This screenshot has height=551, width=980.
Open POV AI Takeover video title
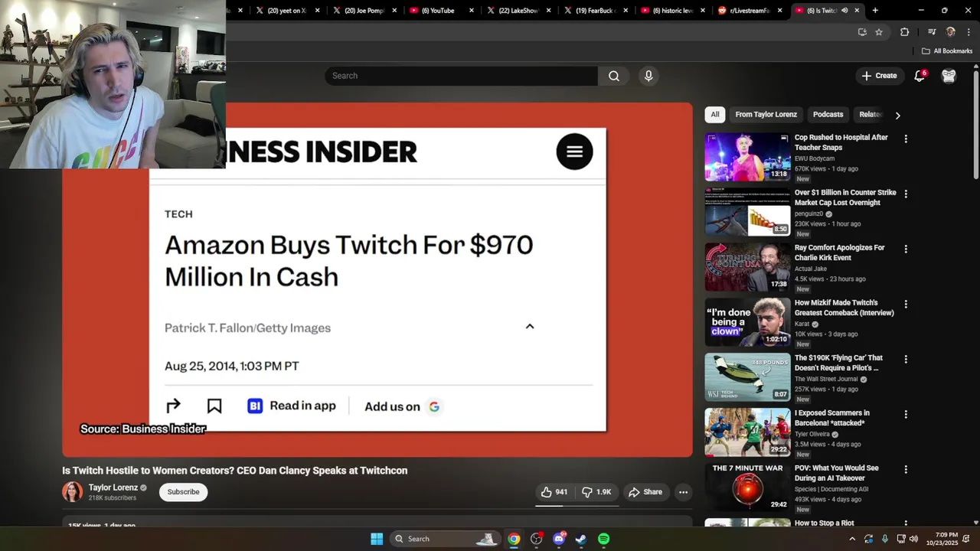(836, 473)
